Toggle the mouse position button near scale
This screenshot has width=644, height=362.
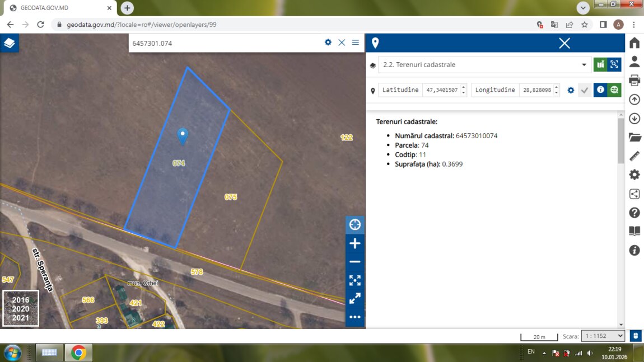click(636, 336)
